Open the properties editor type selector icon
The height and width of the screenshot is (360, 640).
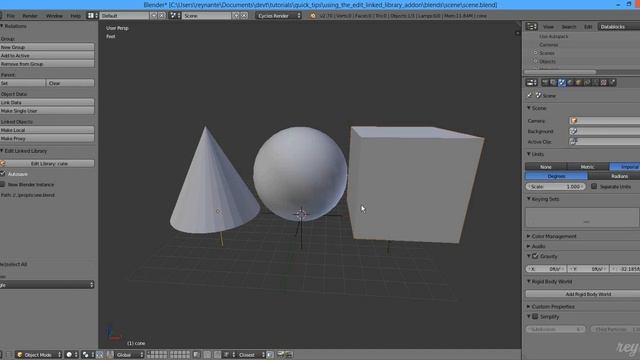pos(531,82)
